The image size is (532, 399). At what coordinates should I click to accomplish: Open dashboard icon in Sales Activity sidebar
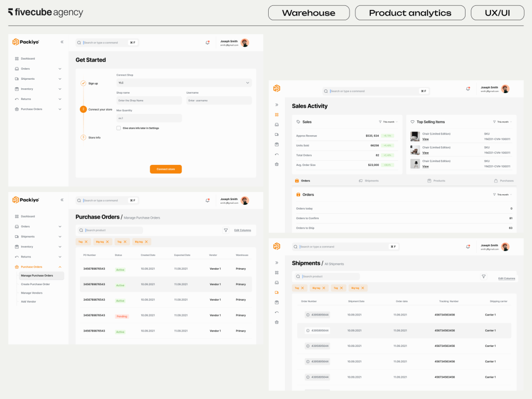point(277,115)
